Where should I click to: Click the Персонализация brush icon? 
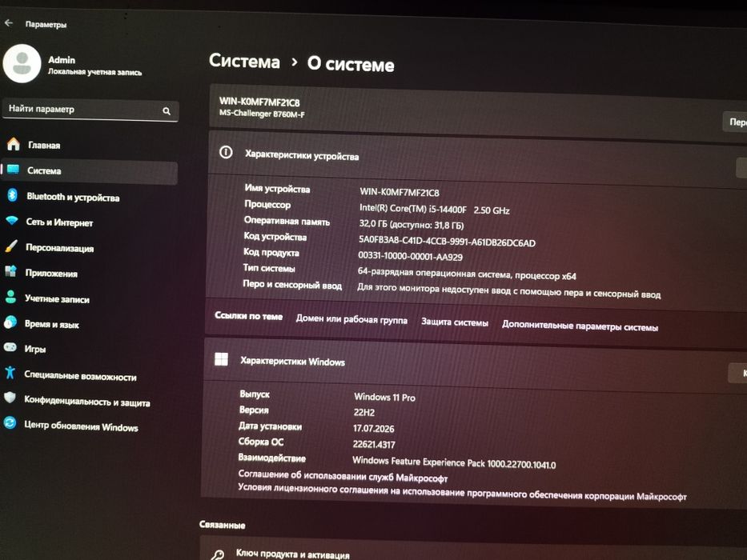tap(11, 246)
